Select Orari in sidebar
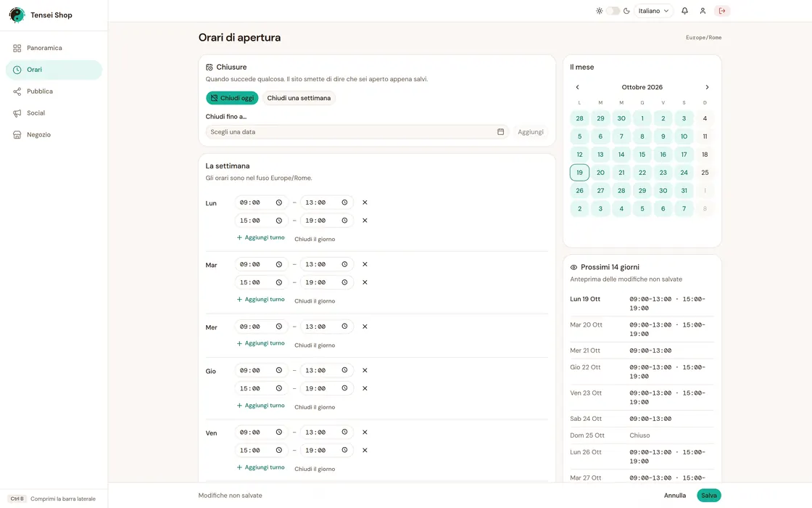 point(54,70)
